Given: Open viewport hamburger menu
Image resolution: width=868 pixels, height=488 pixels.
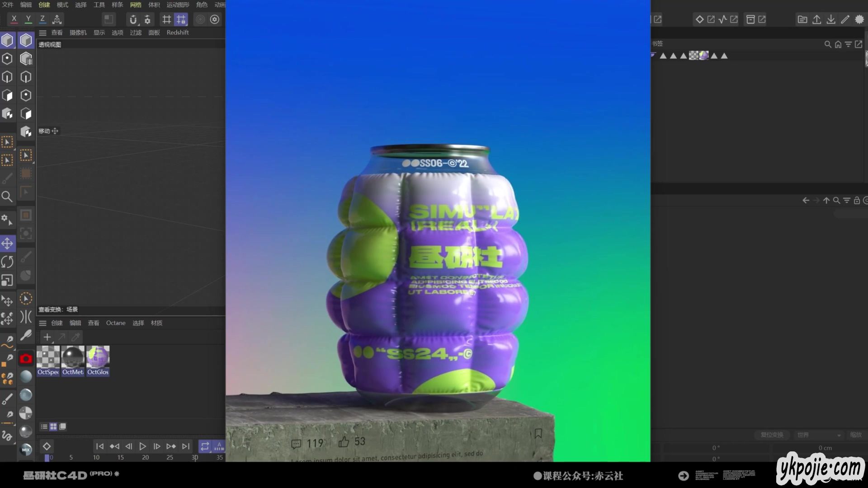Looking at the screenshot, I should click(x=43, y=33).
